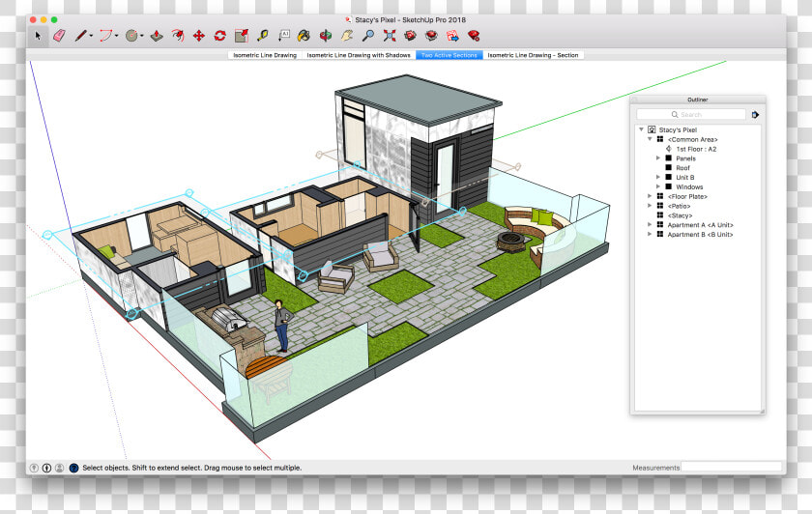Viewport: 812px width, 514px height.
Task: Collapse the Common Area group
Action: pos(650,139)
